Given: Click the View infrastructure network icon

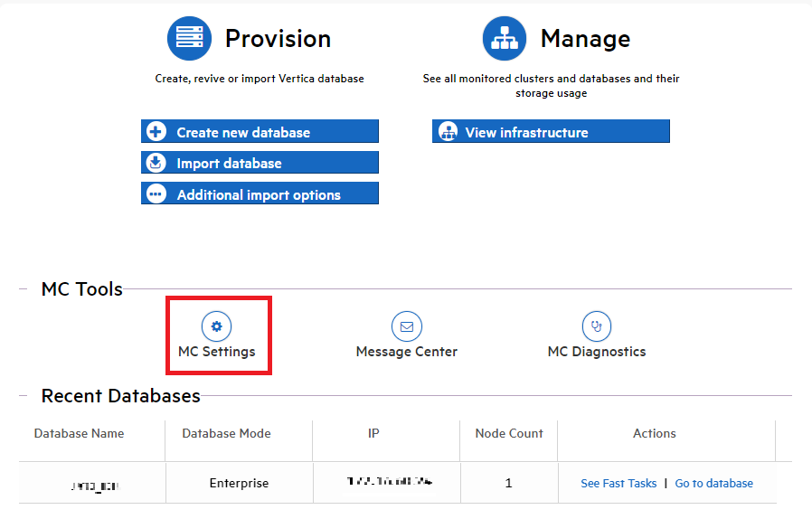Looking at the screenshot, I should (448, 132).
